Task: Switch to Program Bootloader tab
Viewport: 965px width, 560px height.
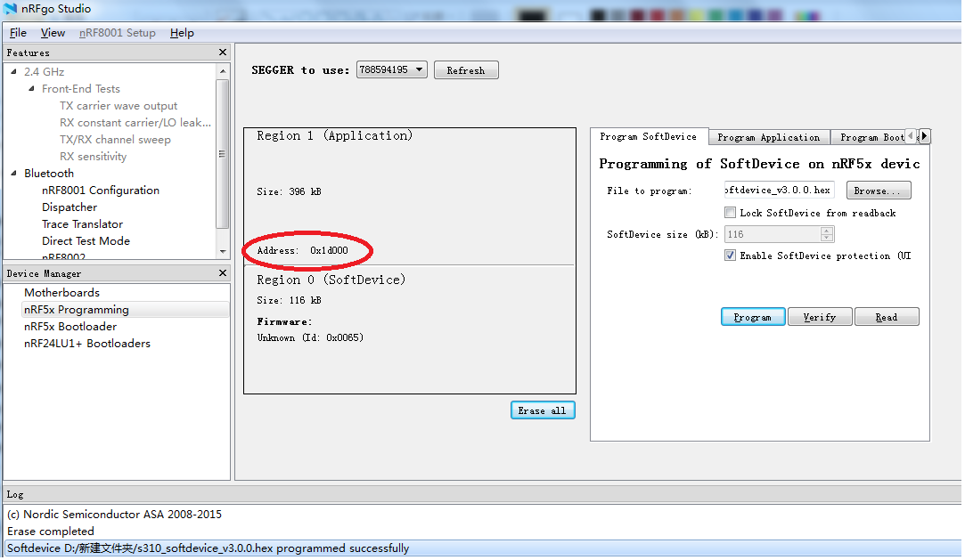Action: 868,137
